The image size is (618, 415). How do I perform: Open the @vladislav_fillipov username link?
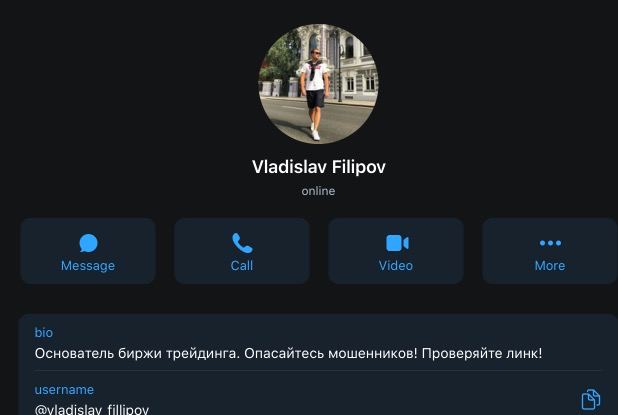(x=92, y=409)
